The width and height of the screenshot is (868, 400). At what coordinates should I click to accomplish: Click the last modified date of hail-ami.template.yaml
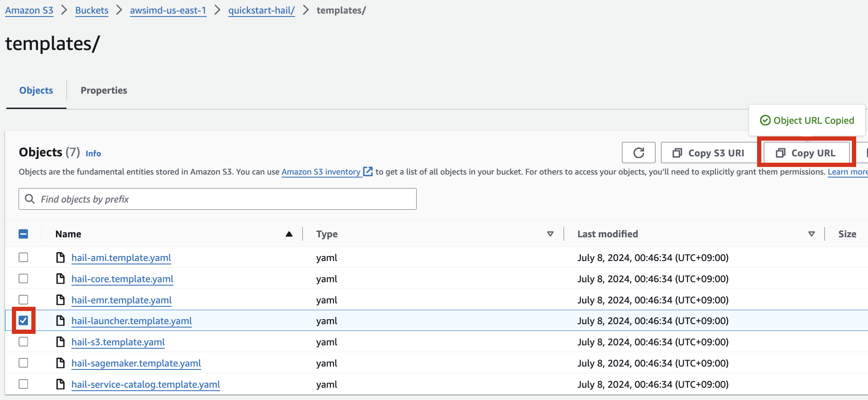pos(653,258)
